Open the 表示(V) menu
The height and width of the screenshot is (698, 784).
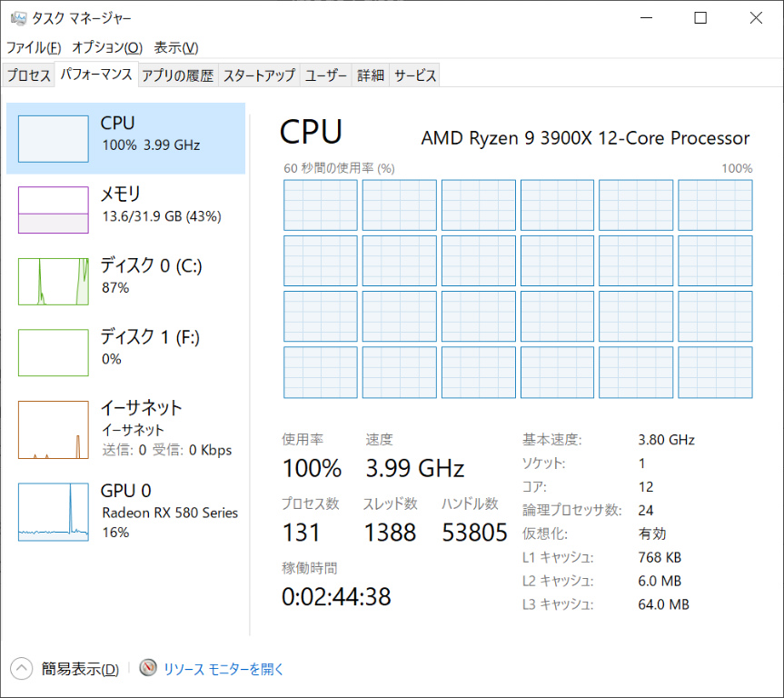pos(175,47)
